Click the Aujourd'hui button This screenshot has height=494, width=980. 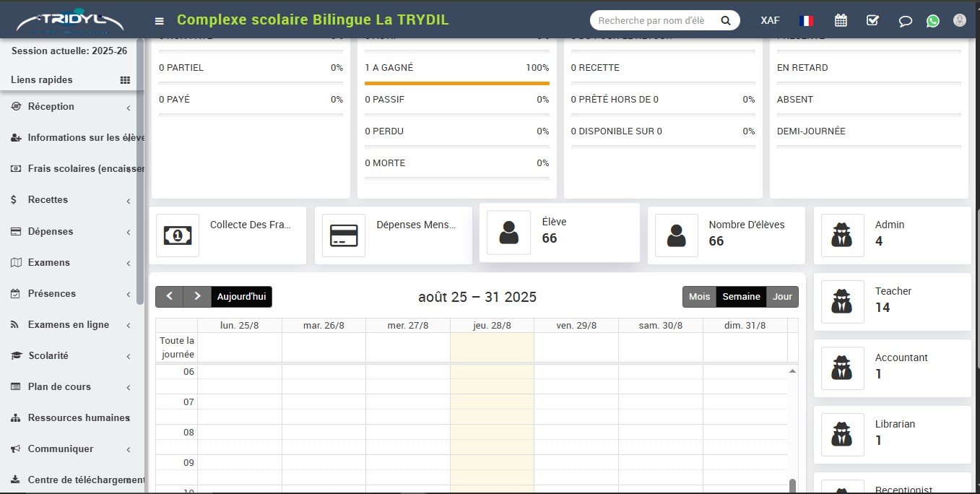point(241,297)
